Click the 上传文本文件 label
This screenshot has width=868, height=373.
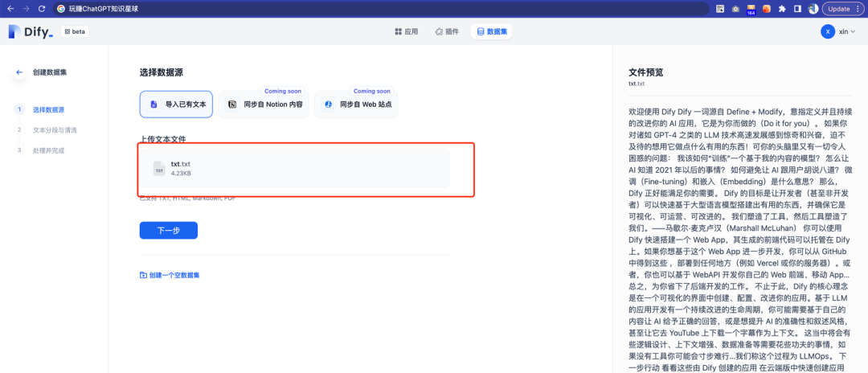[162, 138]
